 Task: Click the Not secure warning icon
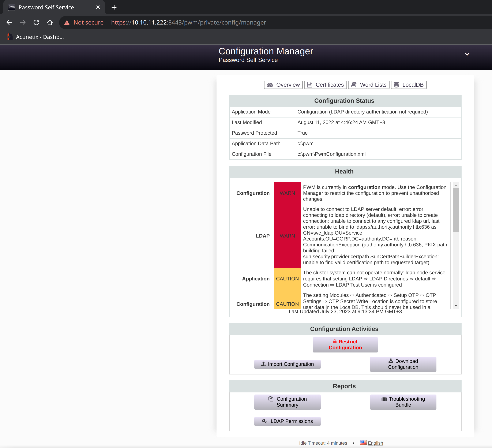pos(67,23)
